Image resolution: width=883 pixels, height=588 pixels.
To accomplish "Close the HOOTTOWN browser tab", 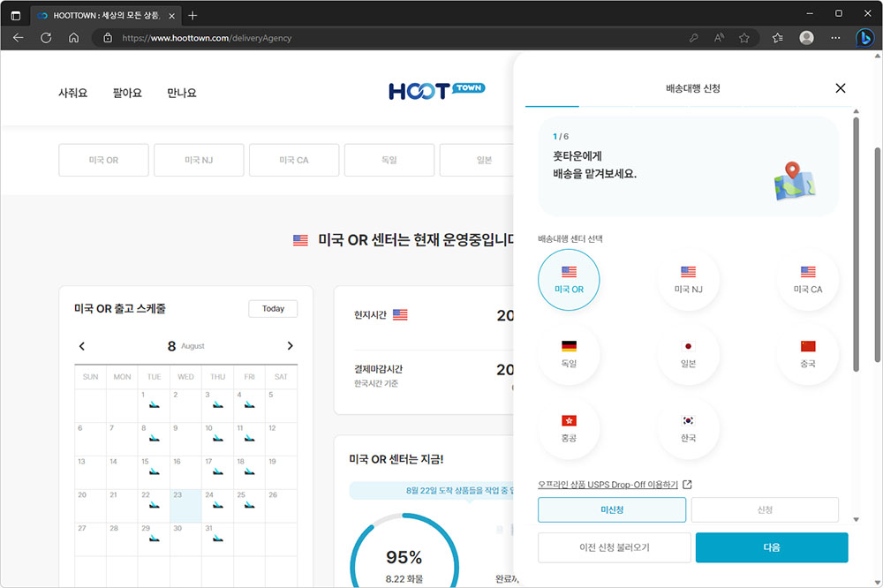I will coord(172,16).
